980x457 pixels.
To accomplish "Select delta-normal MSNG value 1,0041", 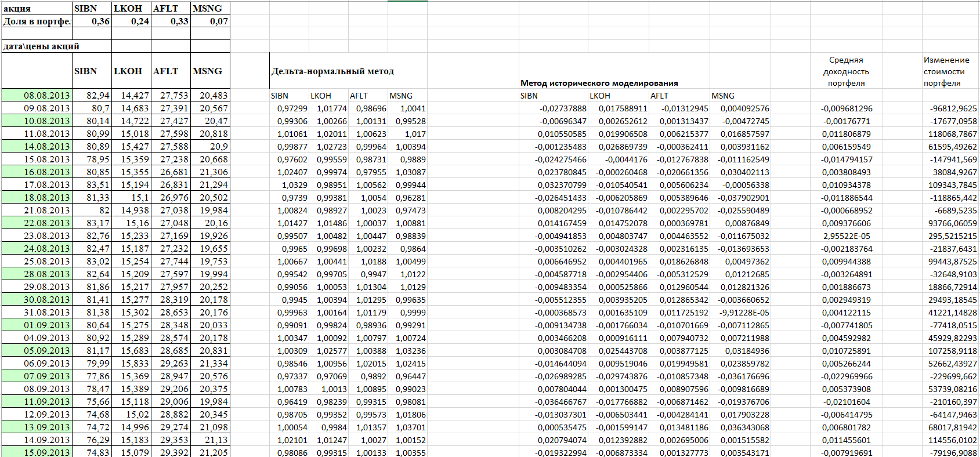I will click(407, 108).
